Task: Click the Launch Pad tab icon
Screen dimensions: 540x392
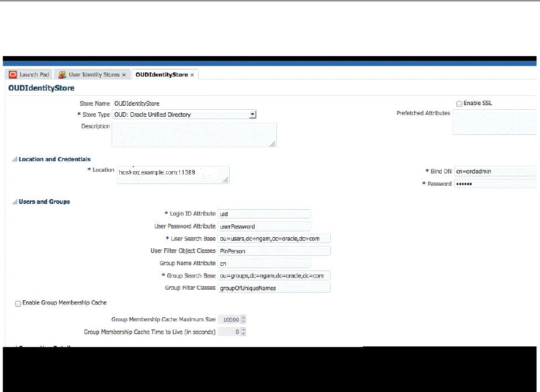Action: [x=13, y=74]
